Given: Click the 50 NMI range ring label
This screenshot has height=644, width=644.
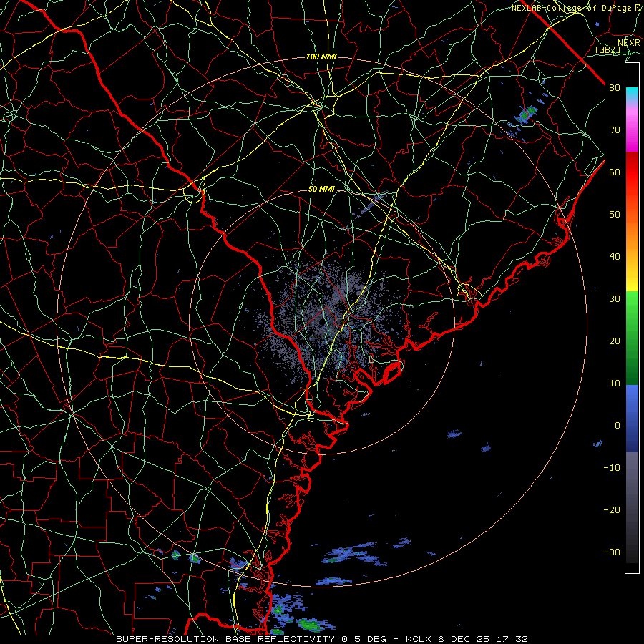Looking at the screenshot, I should (x=321, y=190).
